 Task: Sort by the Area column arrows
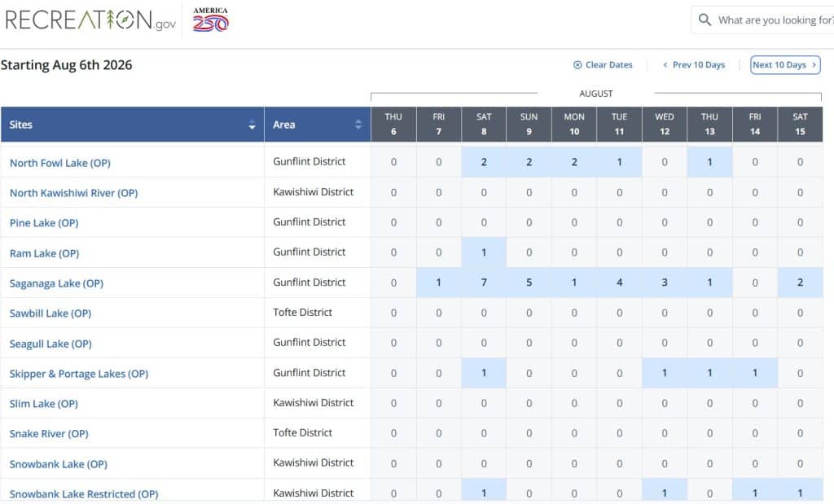click(x=358, y=125)
